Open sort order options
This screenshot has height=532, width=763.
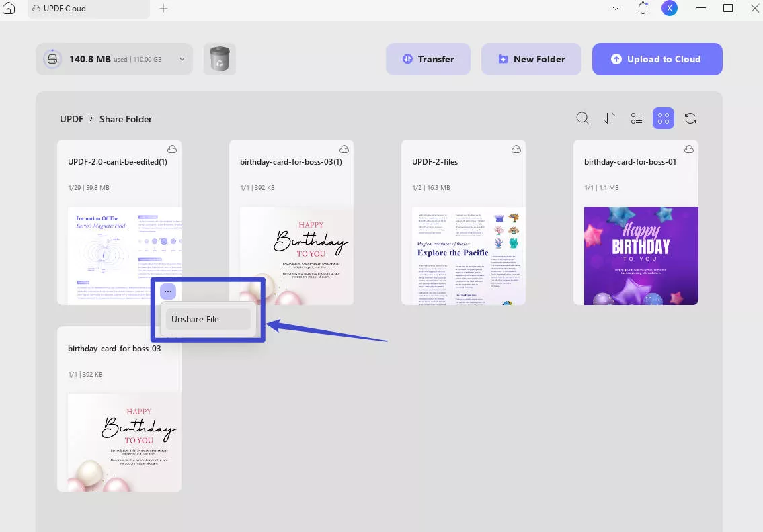(610, 118)
